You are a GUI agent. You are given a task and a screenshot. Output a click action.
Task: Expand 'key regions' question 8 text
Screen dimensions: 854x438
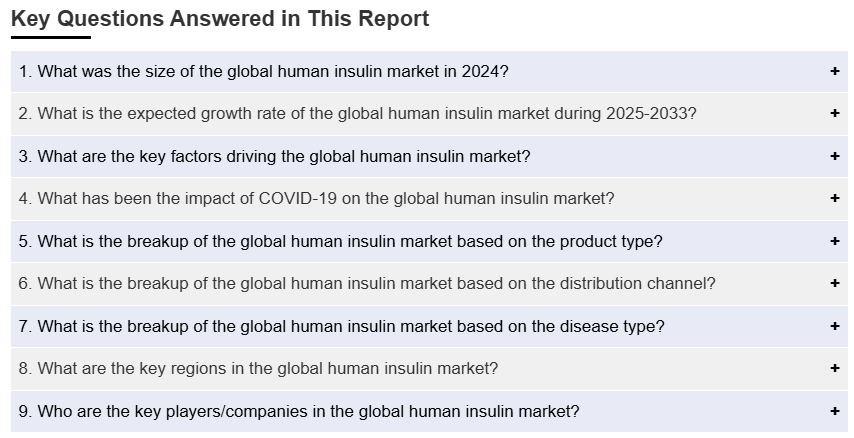tap(258, 369)
